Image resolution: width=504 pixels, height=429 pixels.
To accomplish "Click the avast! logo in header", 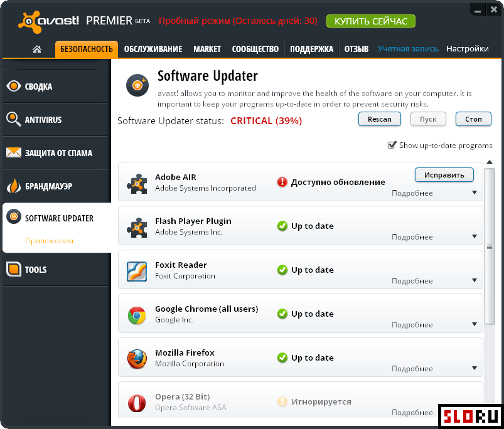I will [x=48, y=21].
